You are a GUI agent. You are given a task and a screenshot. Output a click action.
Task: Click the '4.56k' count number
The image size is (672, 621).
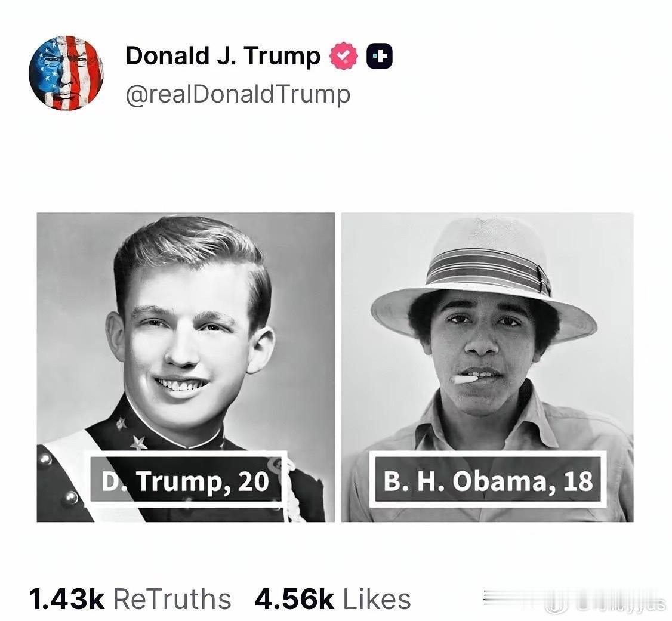[294, 599]
